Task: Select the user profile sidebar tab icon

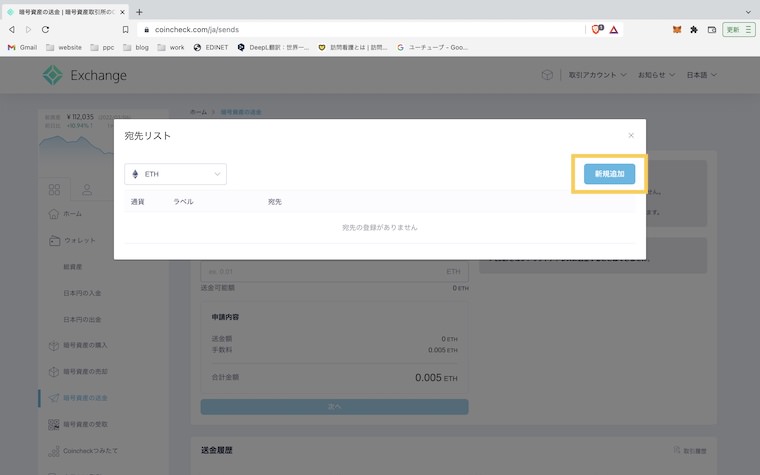Action: click(x=88, y=190)
